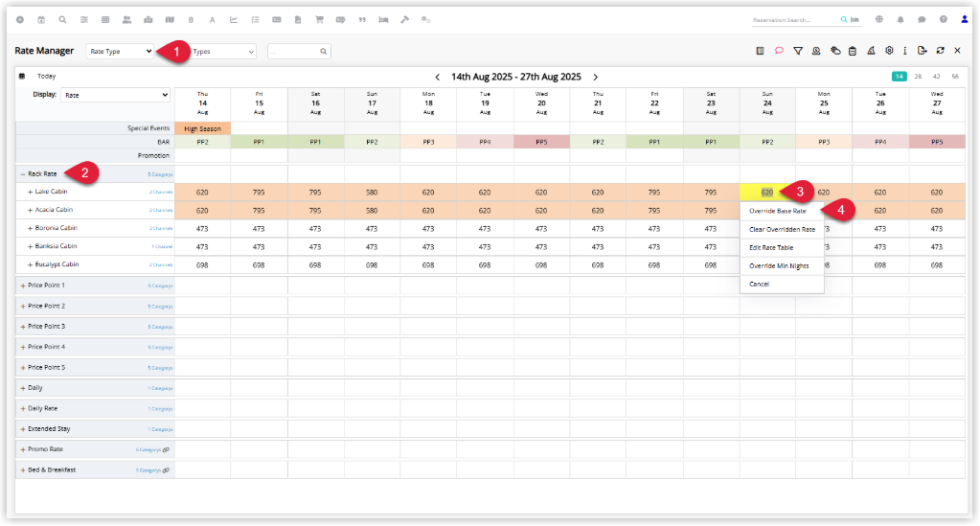Open the calendar-plus icon in top toolbar
Screen dimensions: 980x526
tap(41, 20)
